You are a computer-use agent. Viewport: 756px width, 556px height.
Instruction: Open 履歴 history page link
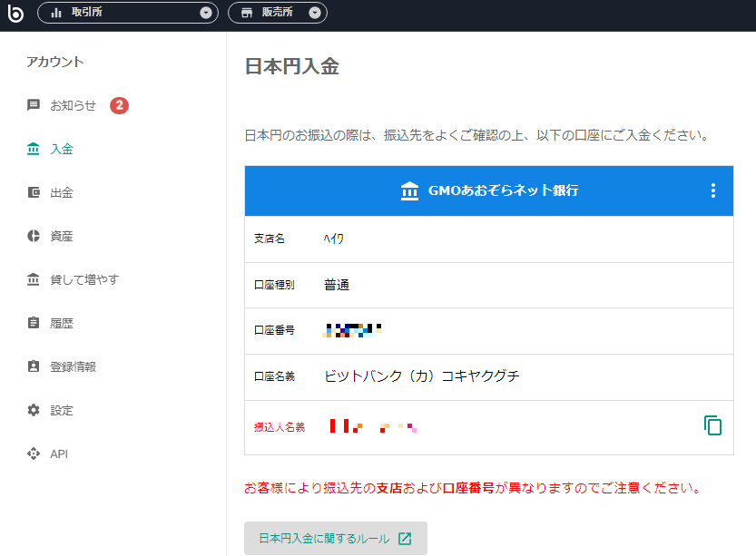62,323
